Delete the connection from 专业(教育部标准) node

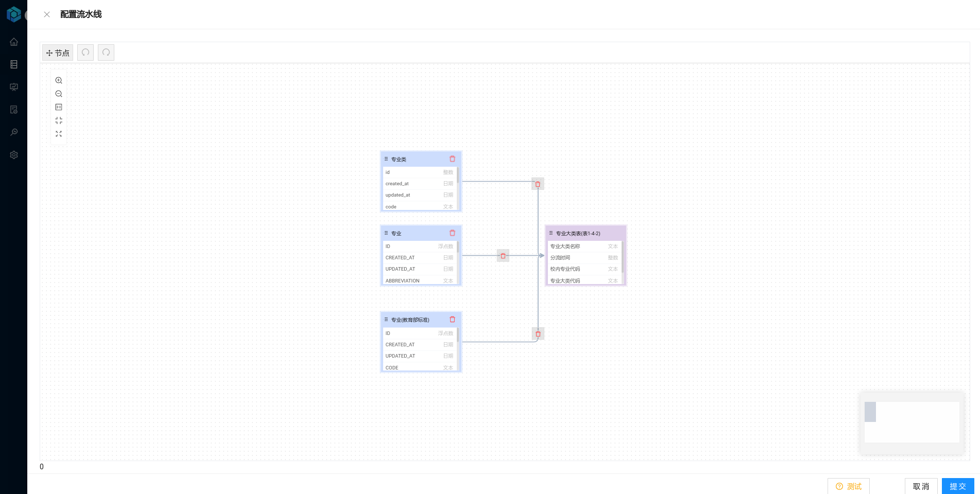538,334
